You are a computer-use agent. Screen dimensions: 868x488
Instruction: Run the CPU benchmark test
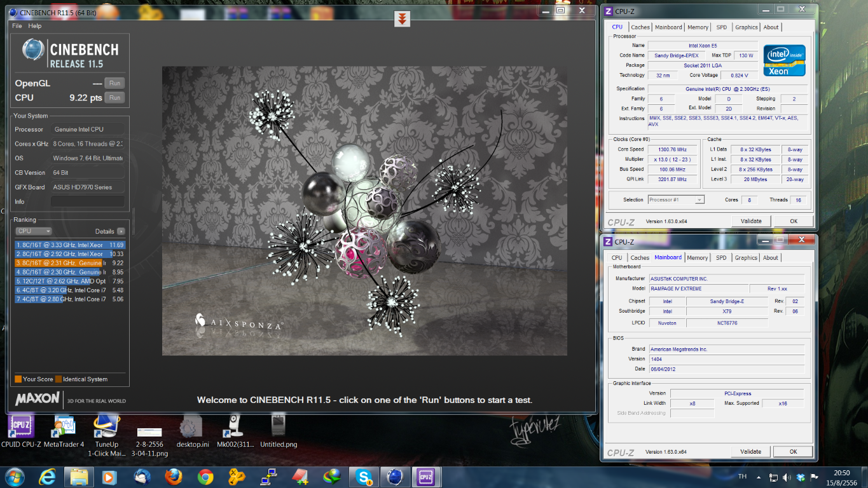114,98
